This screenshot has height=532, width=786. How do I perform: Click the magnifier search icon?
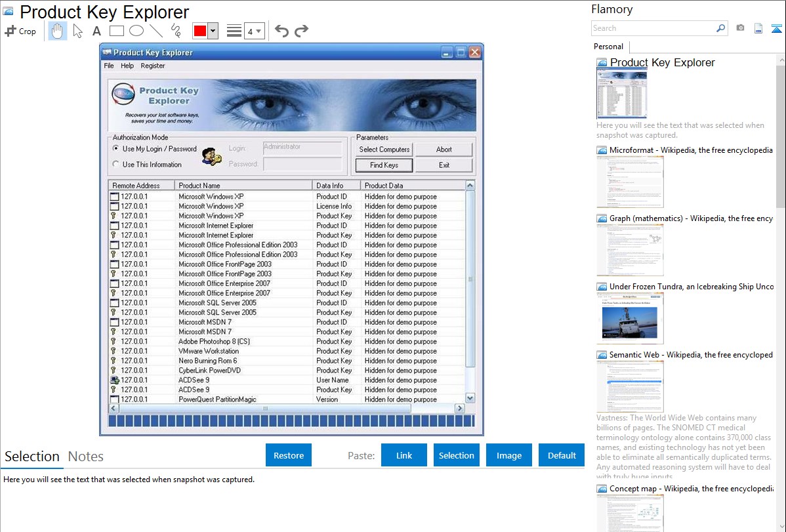tap(720, 28)
